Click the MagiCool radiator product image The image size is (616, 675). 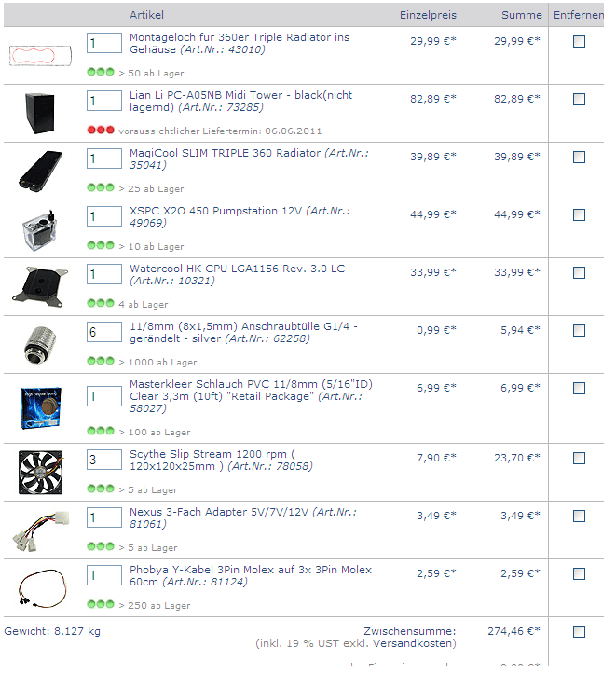[40, 171]
